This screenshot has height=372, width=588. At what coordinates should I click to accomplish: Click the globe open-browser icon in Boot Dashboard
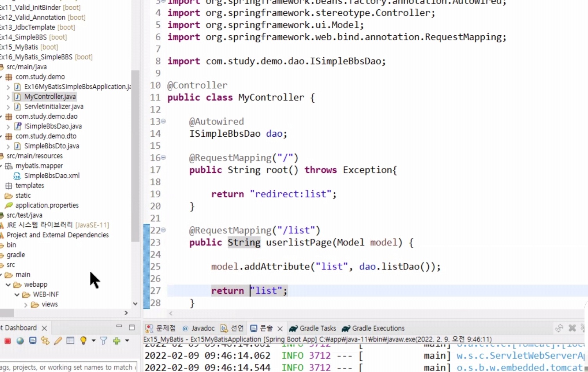tap(20, 341)
